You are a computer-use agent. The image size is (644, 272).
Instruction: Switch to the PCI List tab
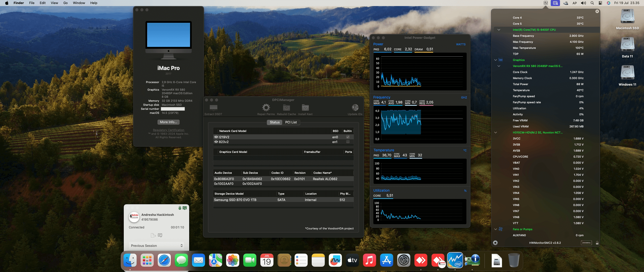(291, 122)
